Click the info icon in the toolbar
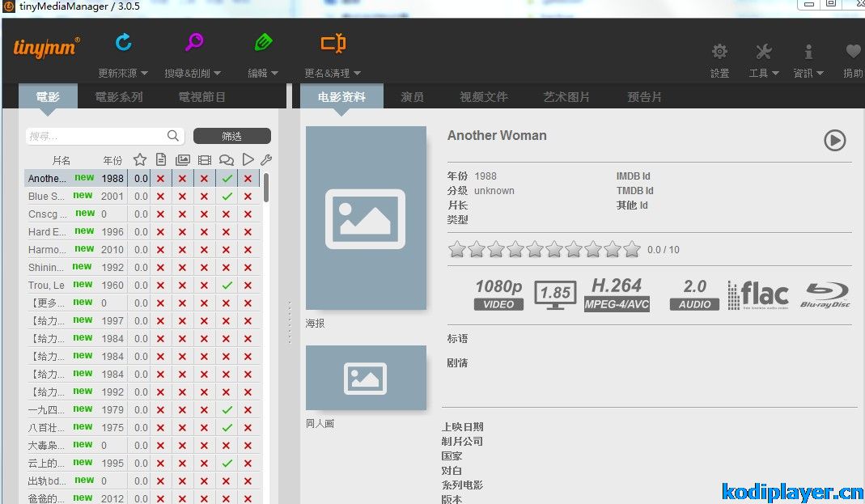The image size is (865, 504). click(x=808, y=52)
